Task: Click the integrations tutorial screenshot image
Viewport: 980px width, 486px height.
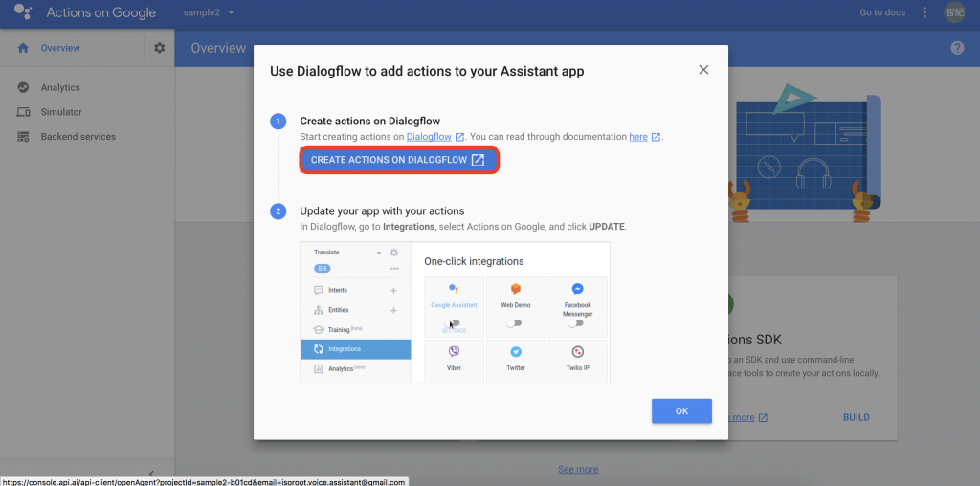Action: pos(455,312)
